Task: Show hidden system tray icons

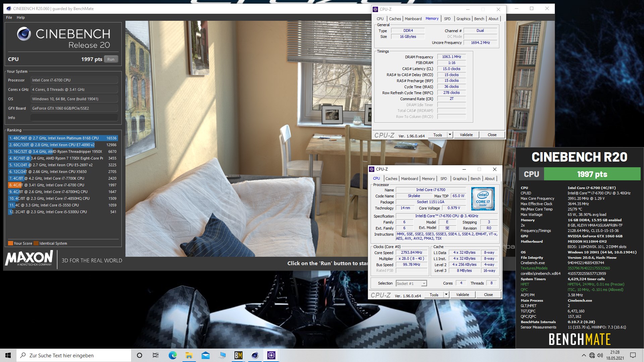Action: [584, 355]
